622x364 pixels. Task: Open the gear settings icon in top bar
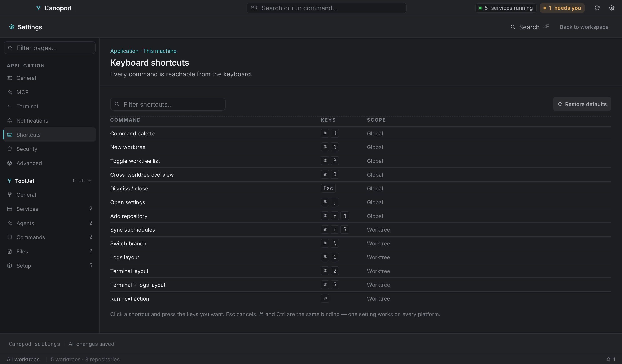click(611, 8)
